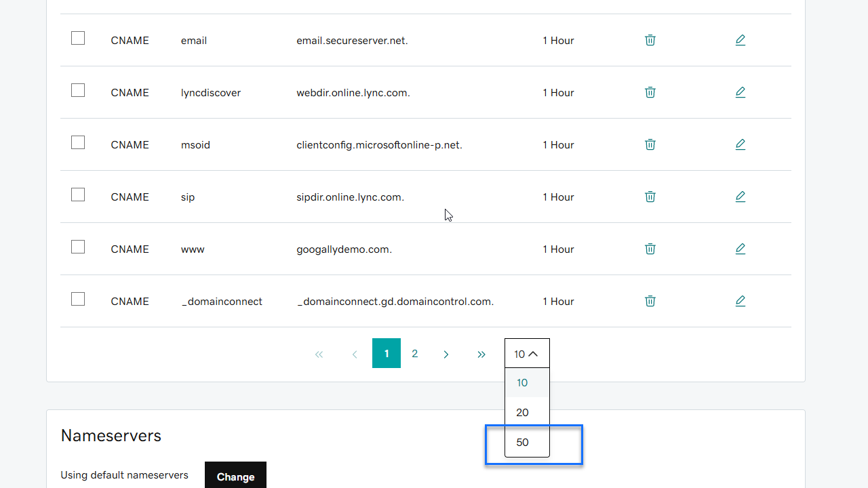
Task: Delete the _domainconnect CNAME record
Action: click(650, 301)
